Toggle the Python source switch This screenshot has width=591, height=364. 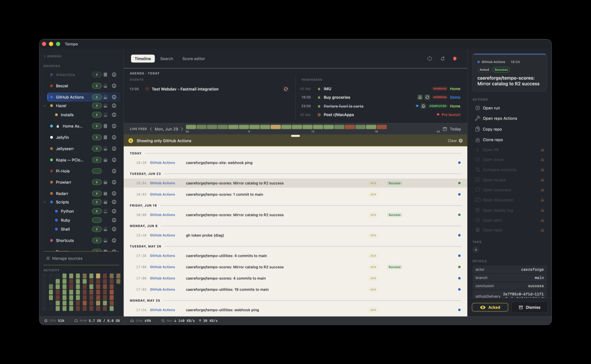tap(97, 211)
